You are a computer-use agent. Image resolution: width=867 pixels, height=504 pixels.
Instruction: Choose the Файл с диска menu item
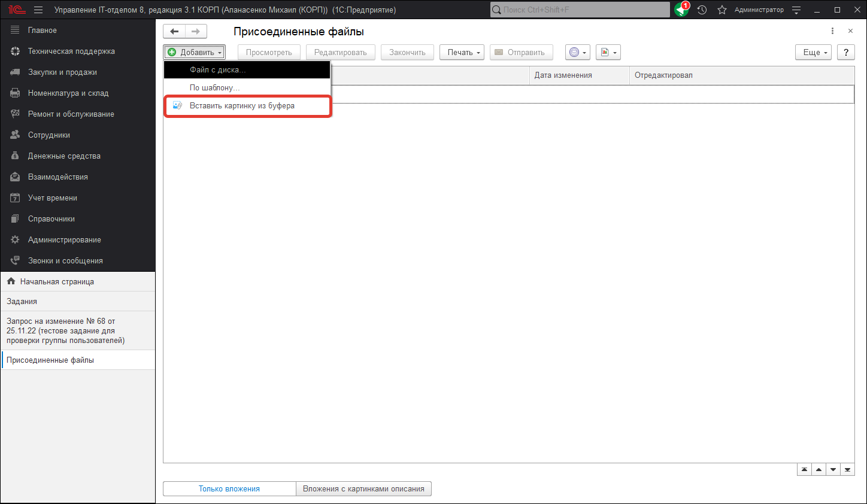(217, 70)
